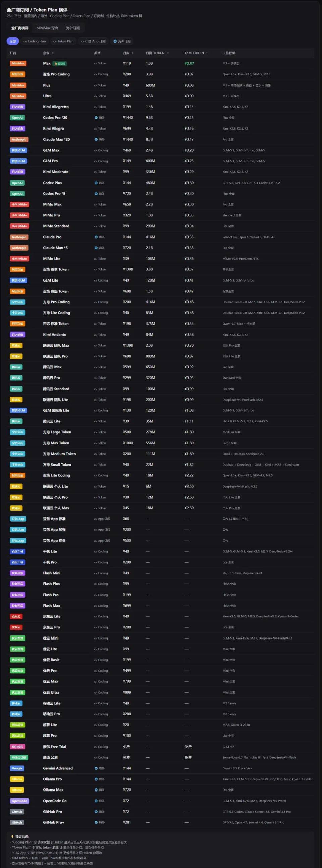Toggle the C 端 App 订阅 filter chip
322x868 pixels.
coord(93,41)
